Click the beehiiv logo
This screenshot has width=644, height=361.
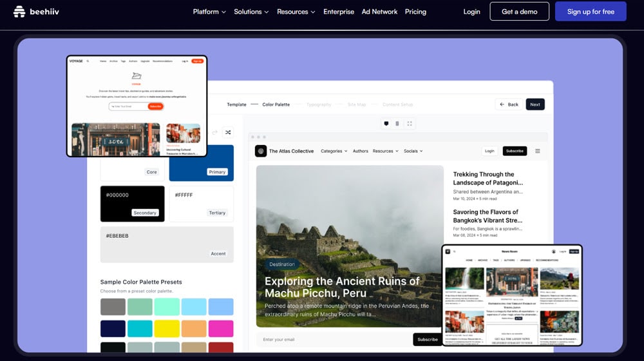[x=36, y=12]
